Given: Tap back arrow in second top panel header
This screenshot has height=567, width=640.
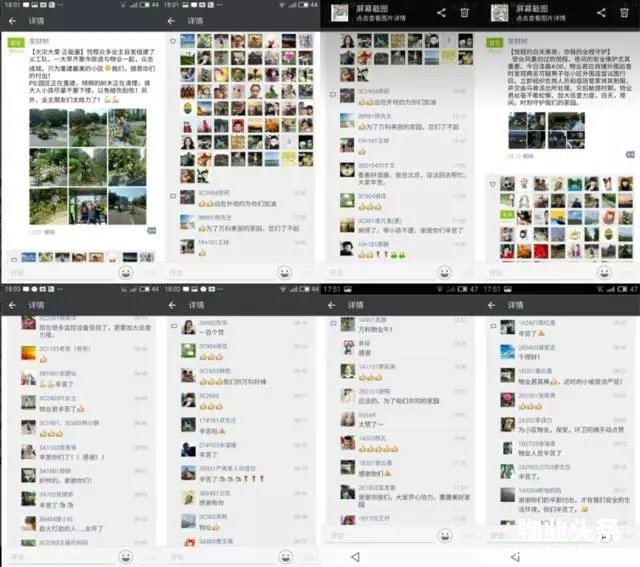Looking at the screenshot, I should [172, 20].
